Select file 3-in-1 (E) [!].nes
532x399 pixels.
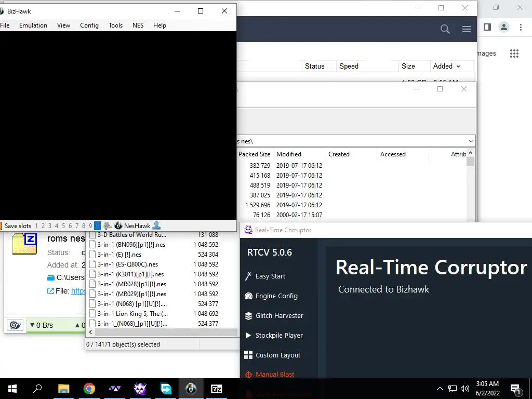(x=119, y=255)
